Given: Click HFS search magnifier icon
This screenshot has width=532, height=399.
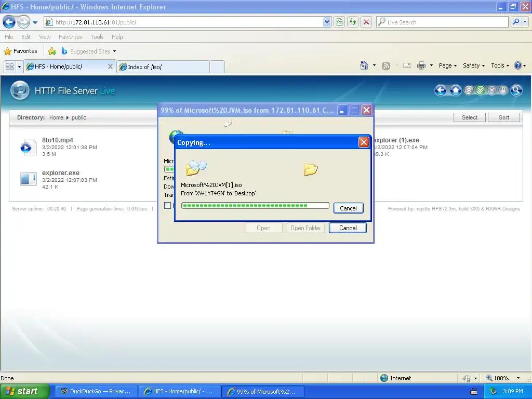Looking at the screenshot, I should [516, 90].
